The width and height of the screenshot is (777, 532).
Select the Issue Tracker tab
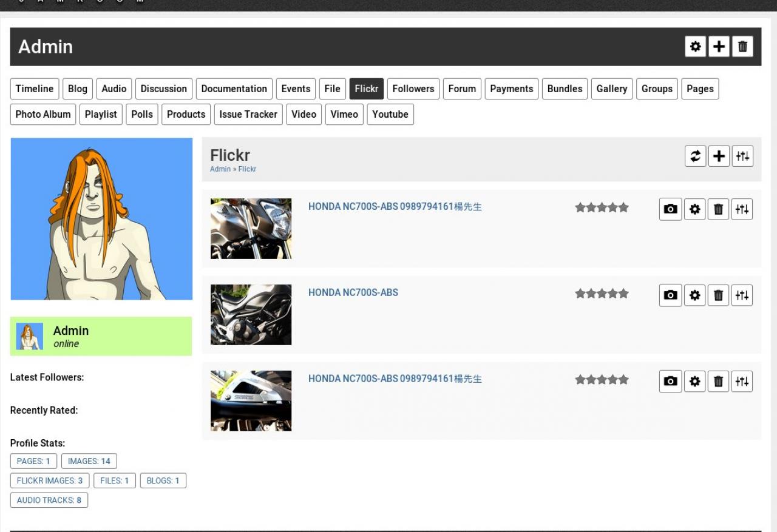(248, 114)
